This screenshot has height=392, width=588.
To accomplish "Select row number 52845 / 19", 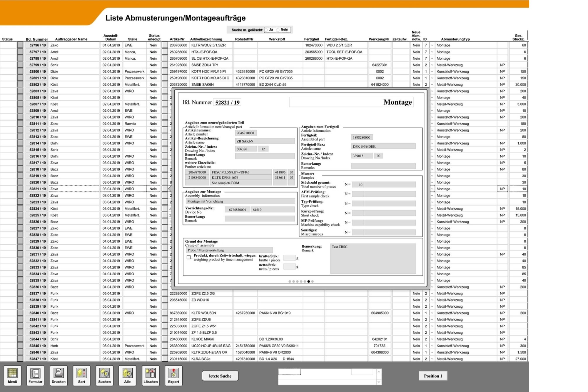I will [37, 346].
